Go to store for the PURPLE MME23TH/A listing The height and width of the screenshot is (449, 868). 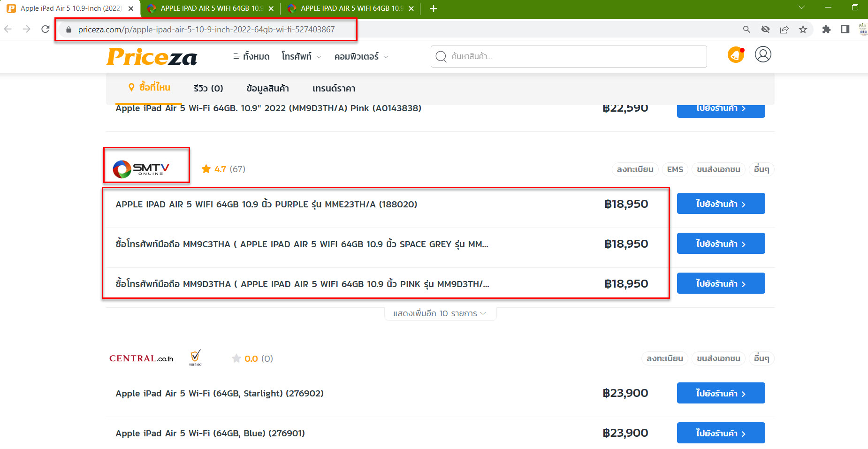tap(721, 204)
